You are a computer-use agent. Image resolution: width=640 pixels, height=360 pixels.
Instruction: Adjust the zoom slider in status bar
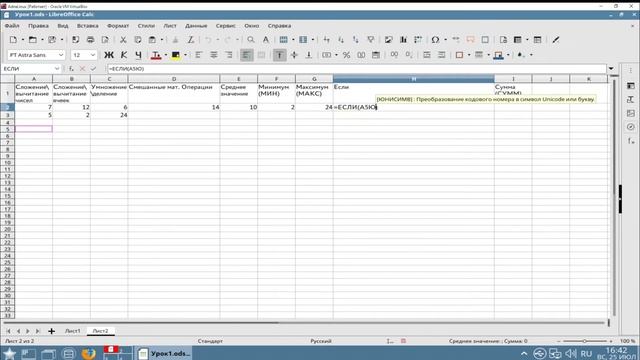584,341
